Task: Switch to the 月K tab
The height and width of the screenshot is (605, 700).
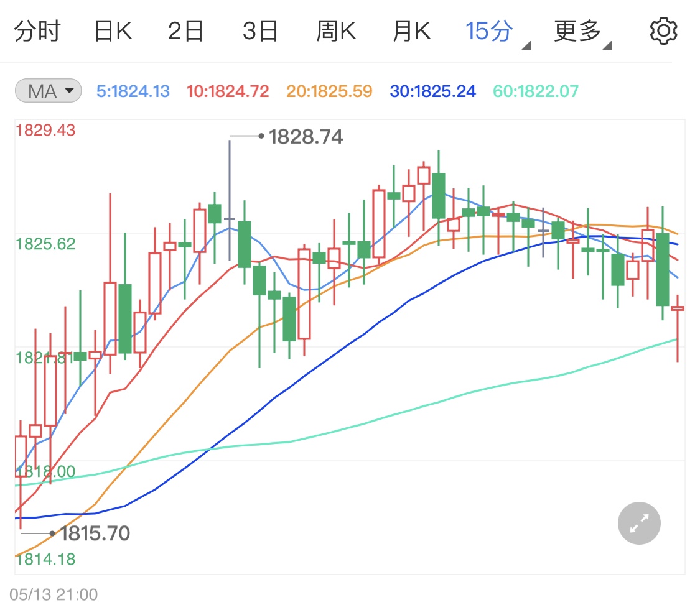Action: (412, 31)
